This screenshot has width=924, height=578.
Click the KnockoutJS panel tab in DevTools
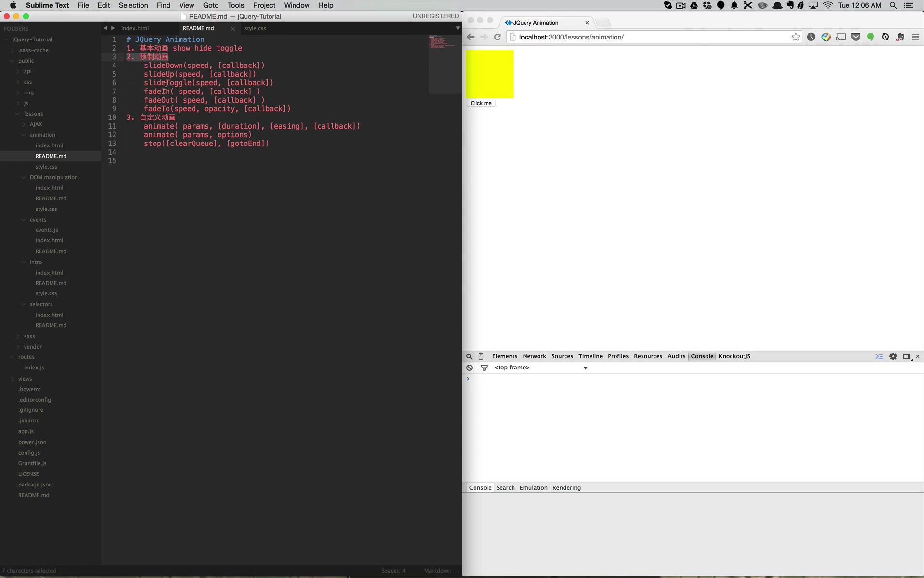click(x=734, y=355)
